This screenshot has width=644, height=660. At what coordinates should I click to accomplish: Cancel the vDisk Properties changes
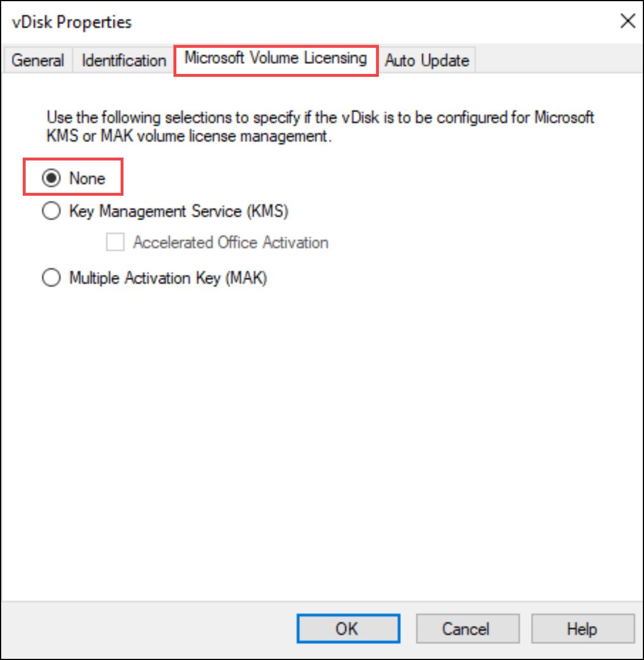468,629
